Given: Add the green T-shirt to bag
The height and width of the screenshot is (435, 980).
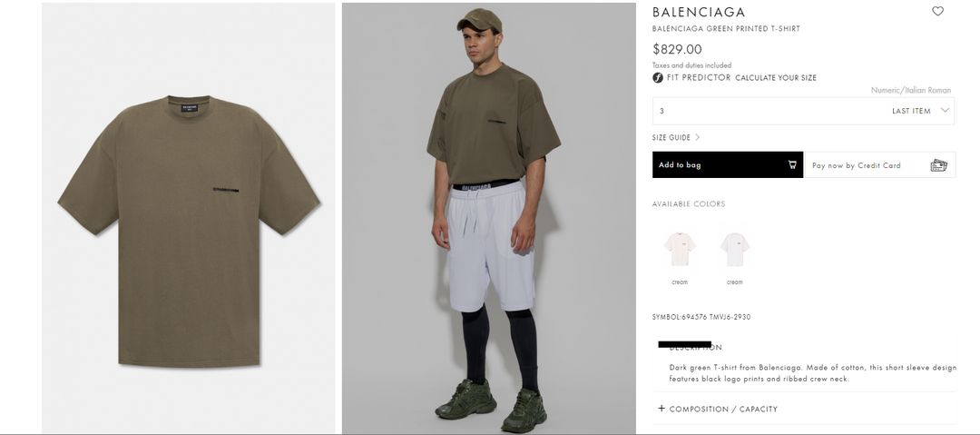Looking at the screenshot, I should pos(728,164).
